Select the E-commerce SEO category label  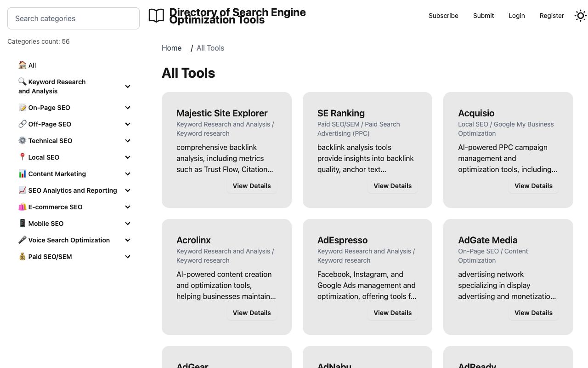click(55, 207)
